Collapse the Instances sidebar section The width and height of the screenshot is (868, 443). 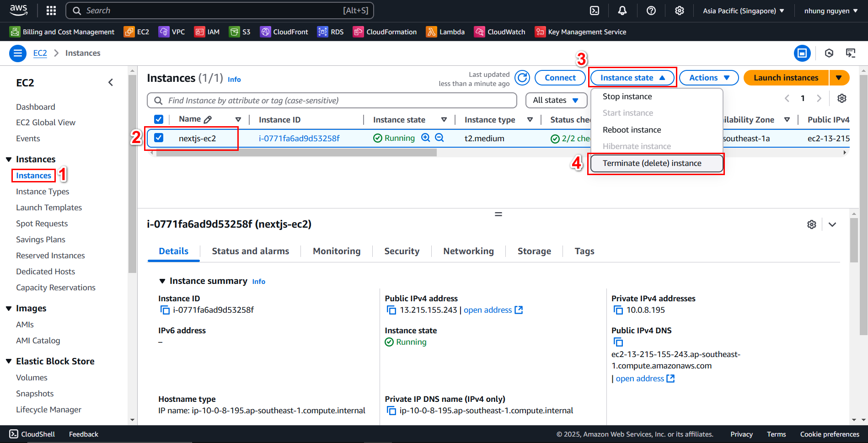point(9,160)
